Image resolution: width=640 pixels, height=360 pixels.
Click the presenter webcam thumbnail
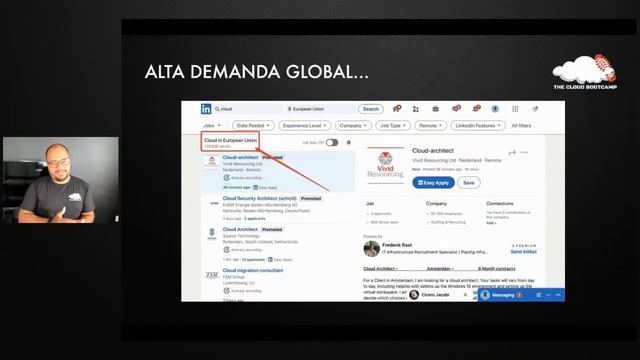[61, 180]
